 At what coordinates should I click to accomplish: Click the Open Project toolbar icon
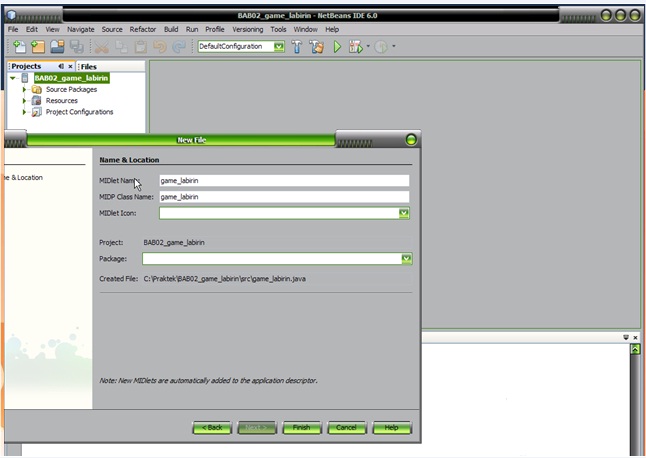point(57,47)
